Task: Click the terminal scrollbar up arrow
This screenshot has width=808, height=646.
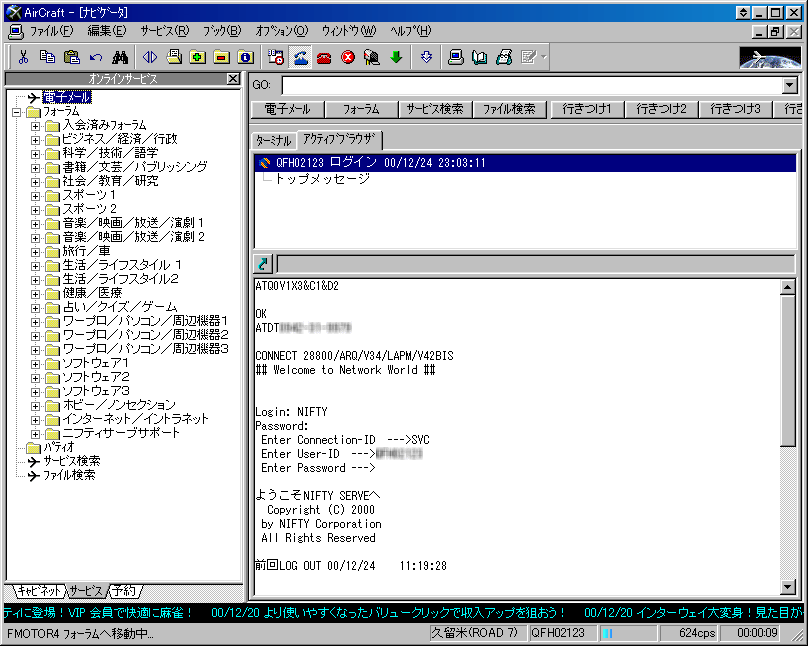Action: pyautogui.click(x=787, y=287)
